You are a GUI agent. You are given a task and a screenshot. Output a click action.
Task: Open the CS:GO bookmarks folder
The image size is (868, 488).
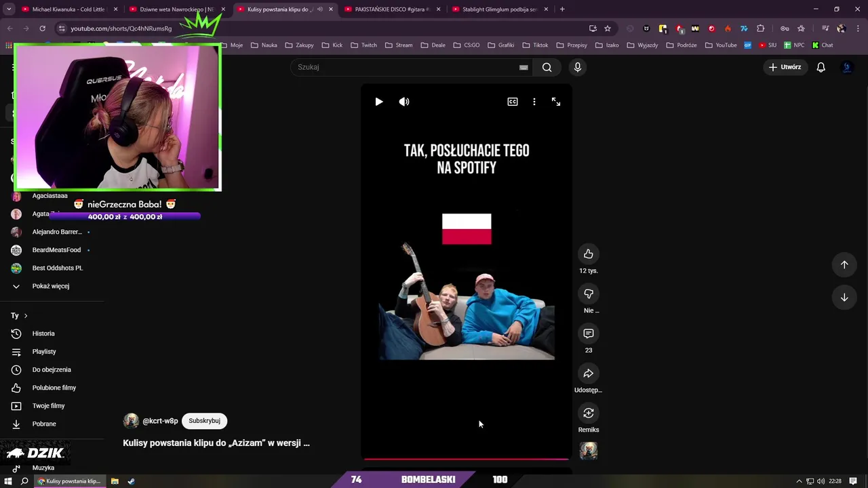click(466, 45)
